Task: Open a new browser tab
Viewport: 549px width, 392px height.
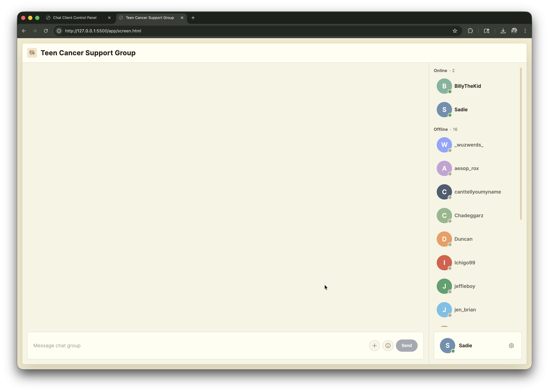Action: point(193,17)
